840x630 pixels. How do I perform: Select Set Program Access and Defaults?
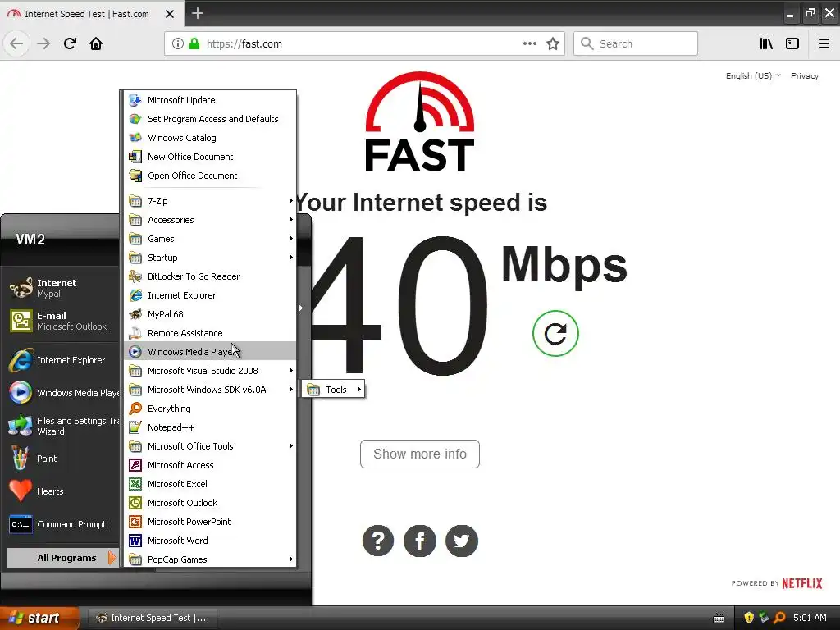pyautogui.click(x=210, y=119)
